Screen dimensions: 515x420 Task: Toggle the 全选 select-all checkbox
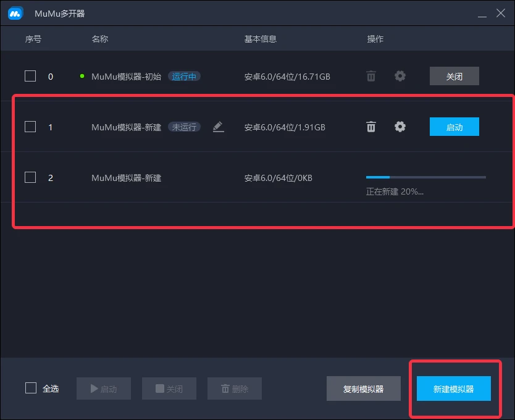(29, 388)
